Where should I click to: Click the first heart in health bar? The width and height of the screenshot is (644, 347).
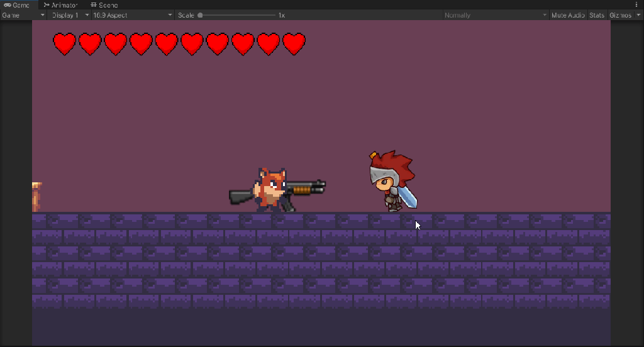point(64,44)
